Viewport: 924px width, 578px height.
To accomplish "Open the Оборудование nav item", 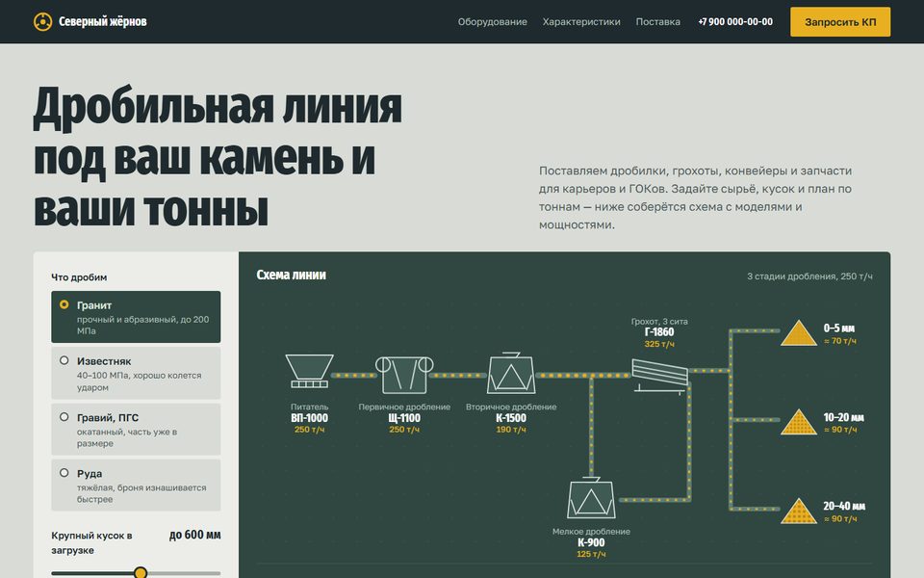I will pos(493,22).
